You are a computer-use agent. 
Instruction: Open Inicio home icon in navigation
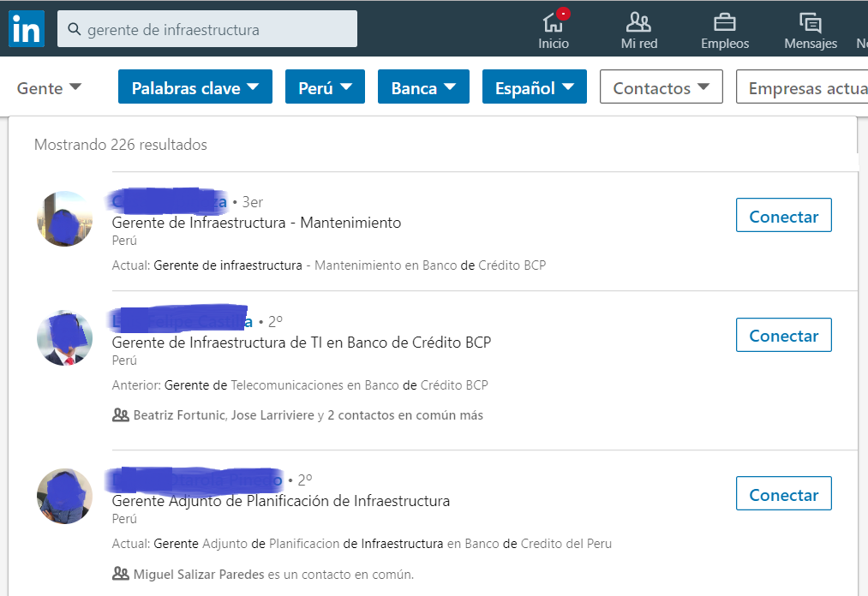tap(554, 23)
